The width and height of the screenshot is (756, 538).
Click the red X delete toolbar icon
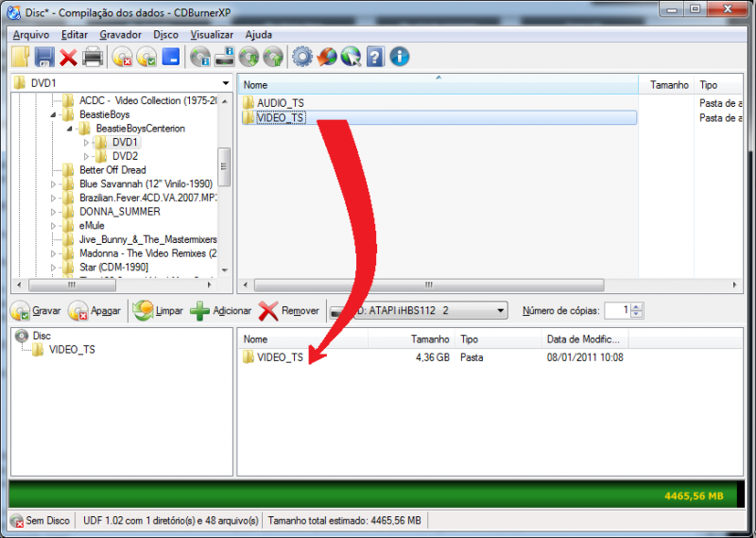[68, 58]
